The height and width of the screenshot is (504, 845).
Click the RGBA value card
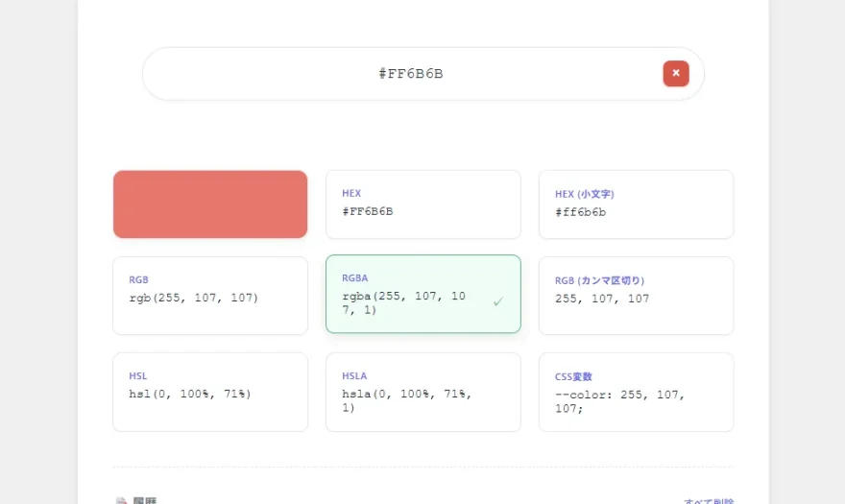(422, 295)
